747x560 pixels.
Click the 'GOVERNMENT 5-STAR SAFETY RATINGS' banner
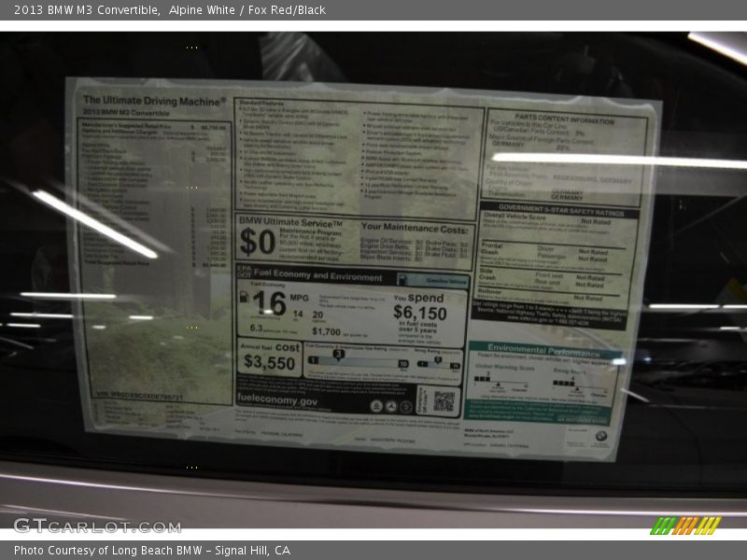point(561,210)
